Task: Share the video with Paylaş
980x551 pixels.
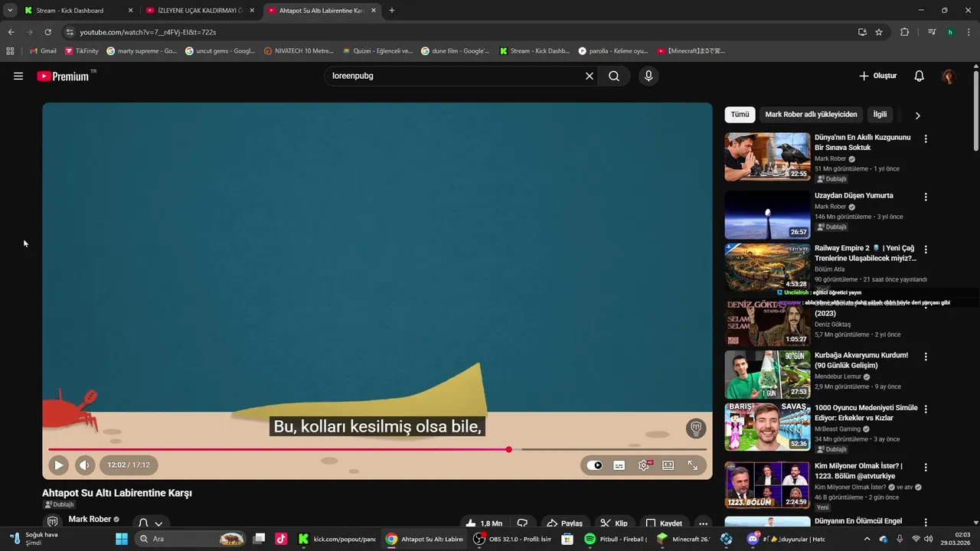Action: [x=564, y=523]
